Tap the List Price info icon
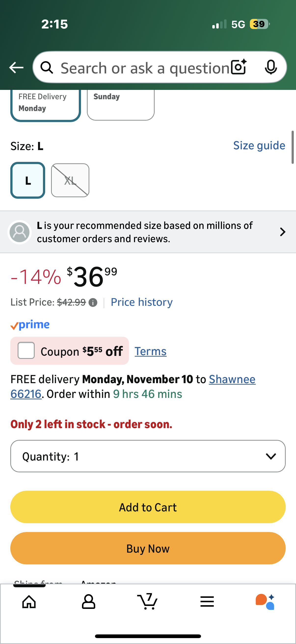 pyautogui.click(x=93, y=303)
